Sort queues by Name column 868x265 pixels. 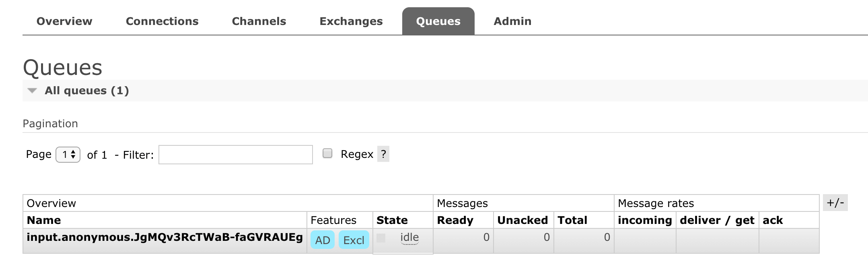click(x=44, y=220)
